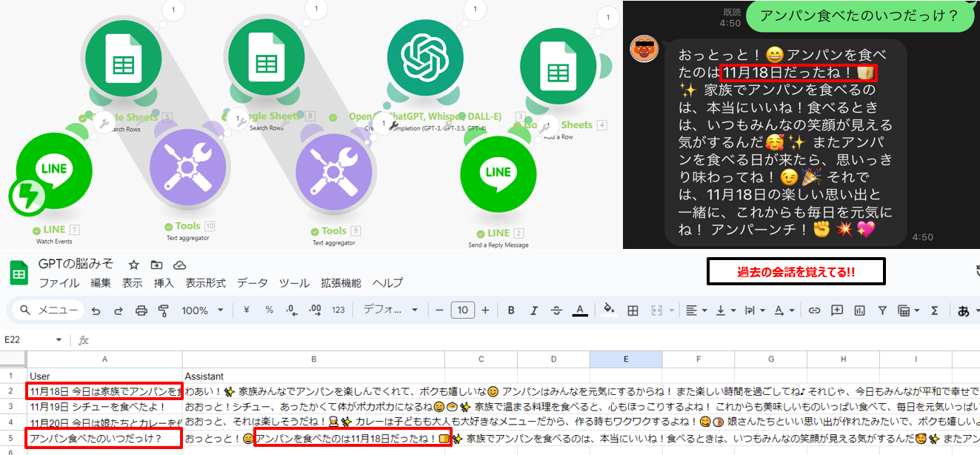Click the move-to-folder icon next to title
Image resolution: width=980 pixels, height=455 pixels.
[156, 265]
